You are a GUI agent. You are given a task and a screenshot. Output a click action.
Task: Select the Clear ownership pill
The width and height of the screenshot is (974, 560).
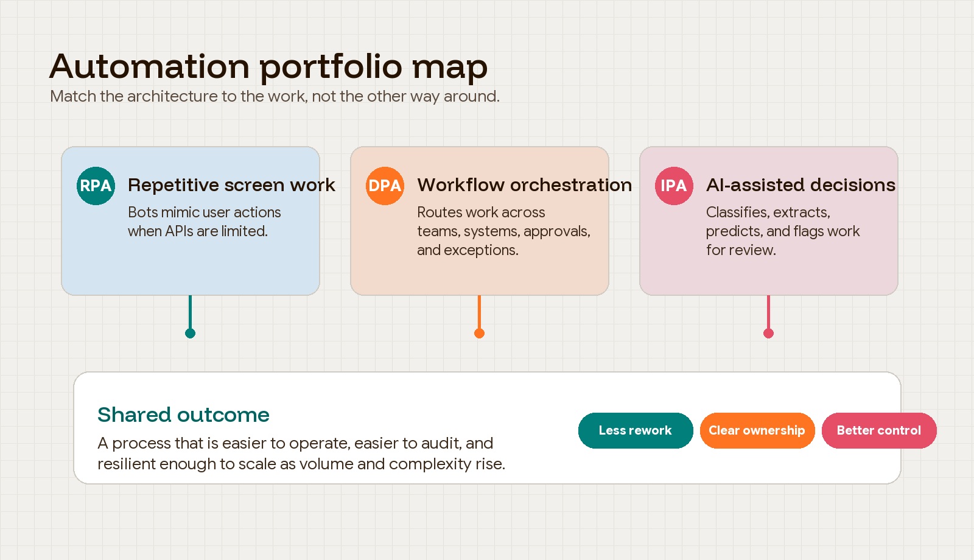coord(757,430)
